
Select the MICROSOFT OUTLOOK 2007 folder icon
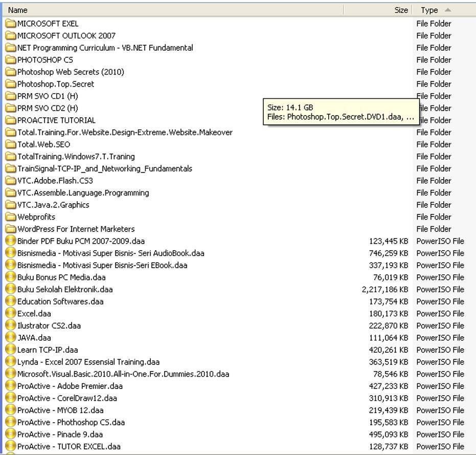[x=11, y=35]
